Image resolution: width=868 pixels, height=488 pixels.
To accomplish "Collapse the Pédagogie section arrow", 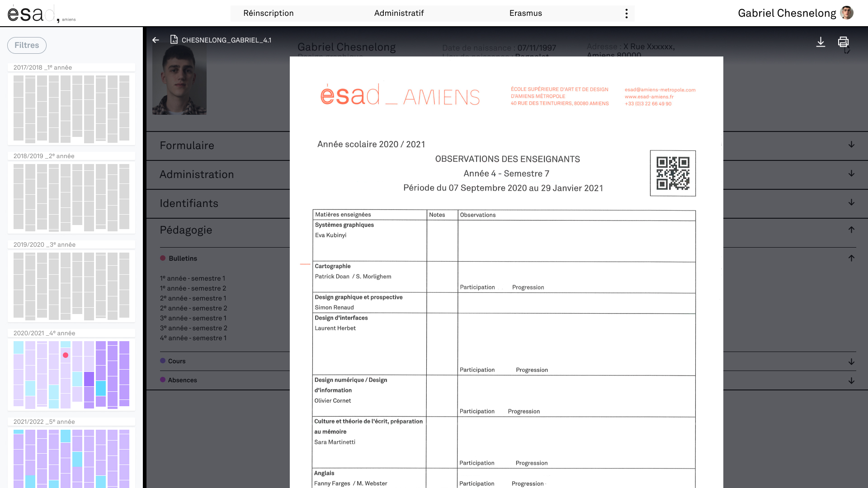I will pyautogui.click(x=851, y=230).
